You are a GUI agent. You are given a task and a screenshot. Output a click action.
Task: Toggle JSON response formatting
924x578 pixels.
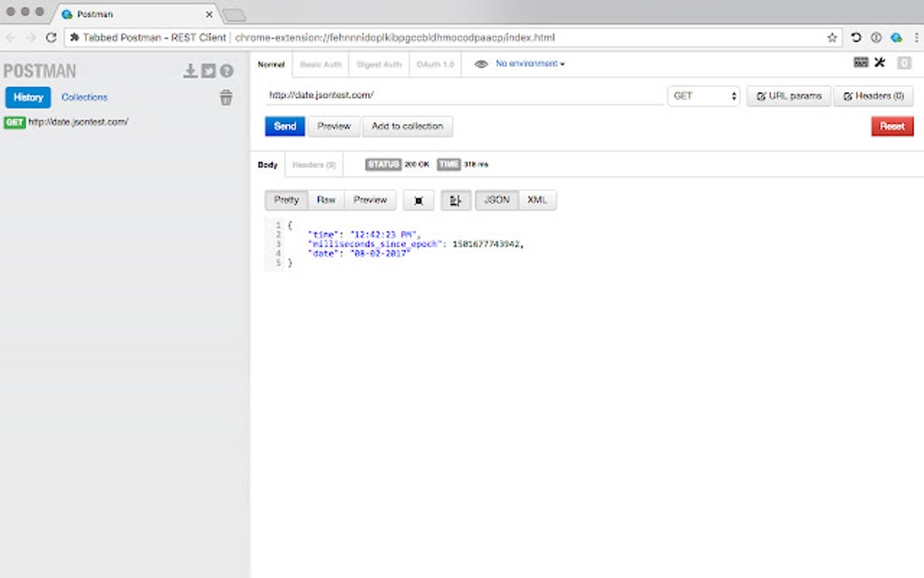[496, 199]
